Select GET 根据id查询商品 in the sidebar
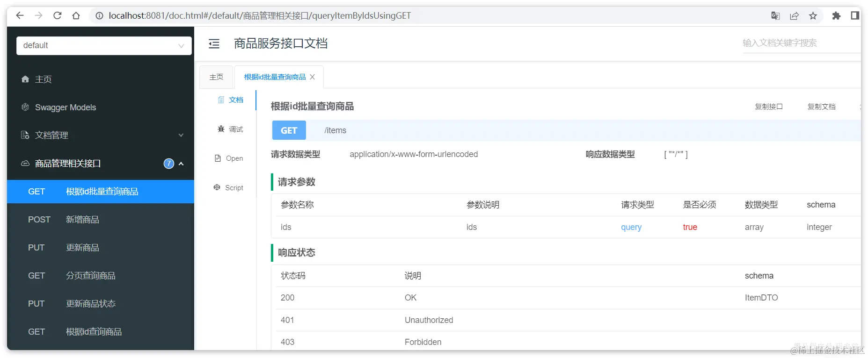 (x=101, y=332)
